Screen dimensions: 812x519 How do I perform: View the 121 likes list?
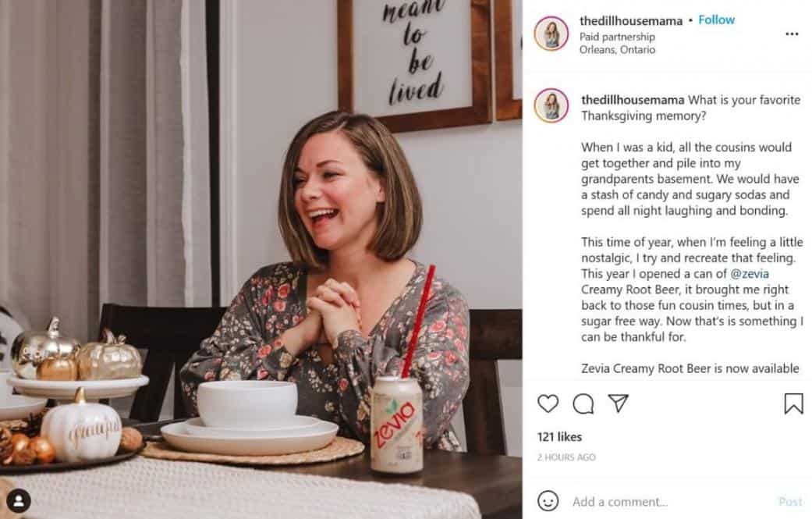pos(559,437)
